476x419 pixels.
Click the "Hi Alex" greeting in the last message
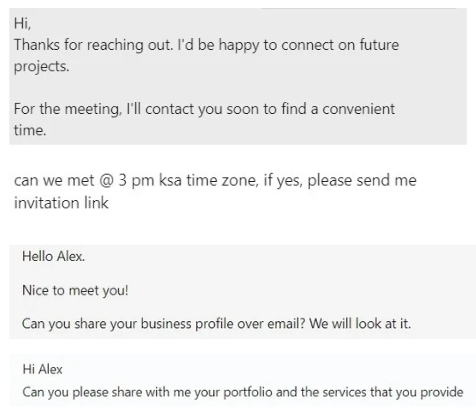[x=43, y=369]
